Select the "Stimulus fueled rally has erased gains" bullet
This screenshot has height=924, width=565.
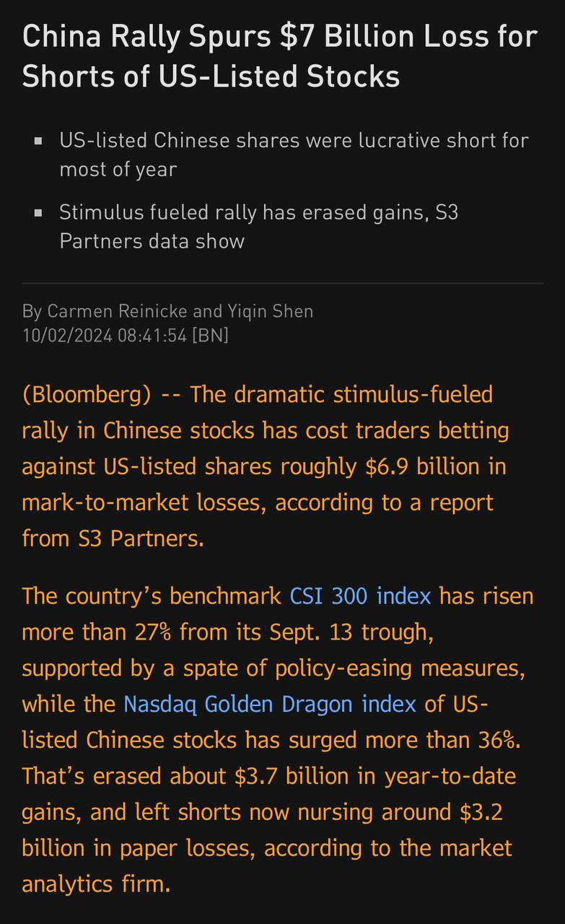(258, 227)
